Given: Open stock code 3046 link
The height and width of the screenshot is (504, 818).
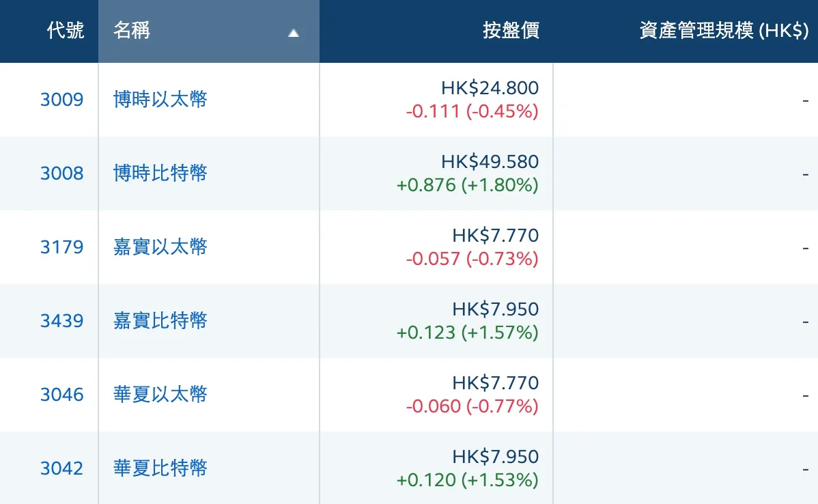Looking at the screenshot, I should tap(61, 395).
